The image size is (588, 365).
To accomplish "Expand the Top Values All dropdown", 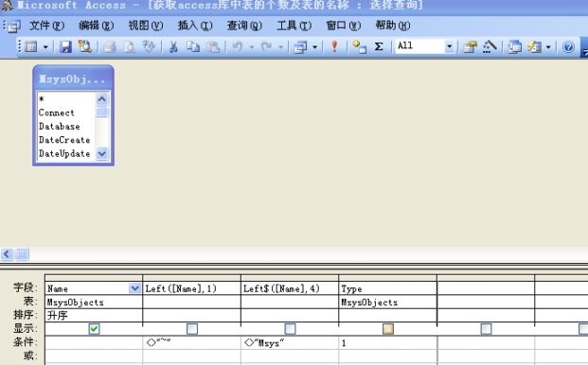I will pyautogui.click(x=449, y=46).
